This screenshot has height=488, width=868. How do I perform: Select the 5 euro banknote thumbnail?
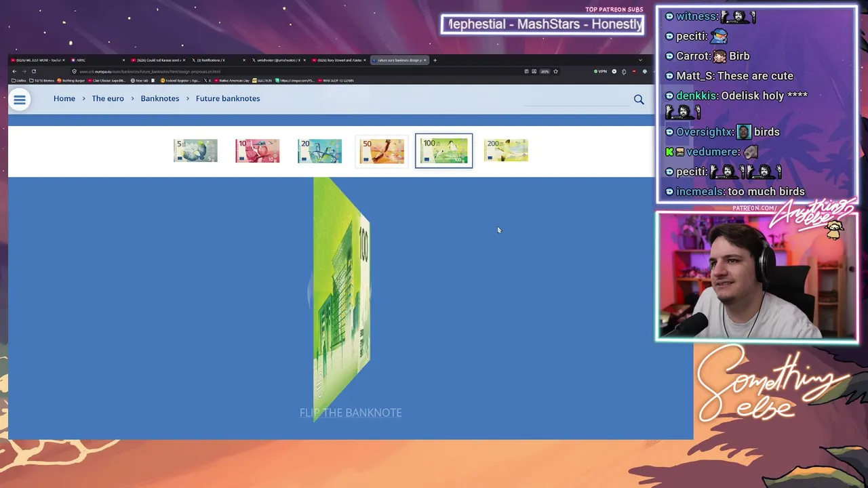coord(195,150)
